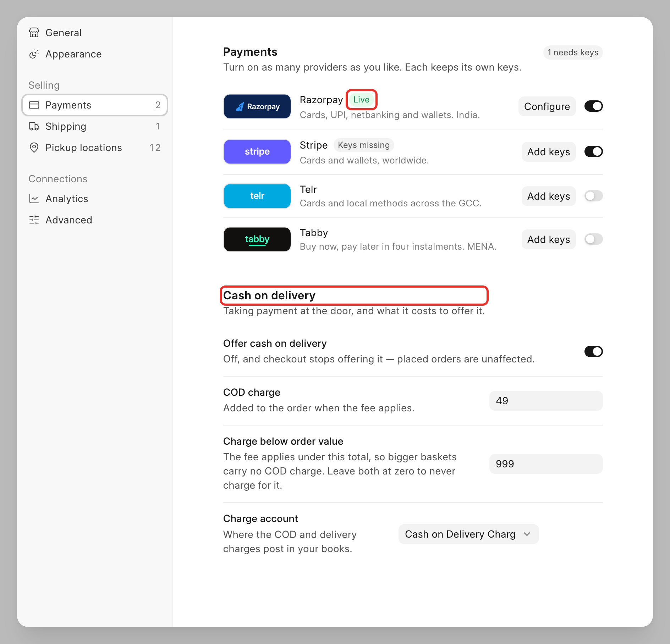
Task: Go to Appearance settings
Action: tap(95, 54)
